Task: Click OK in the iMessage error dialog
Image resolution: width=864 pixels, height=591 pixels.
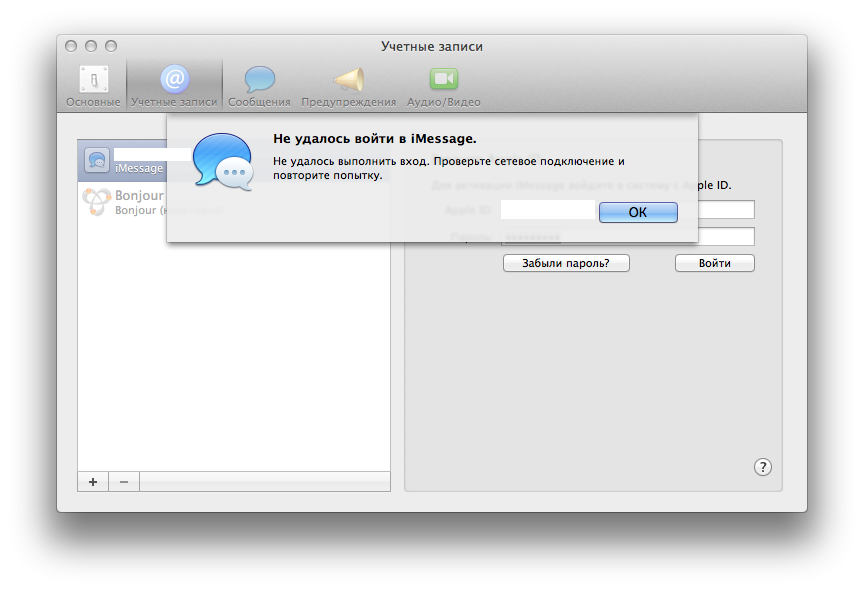Action: tap(638, 212)
